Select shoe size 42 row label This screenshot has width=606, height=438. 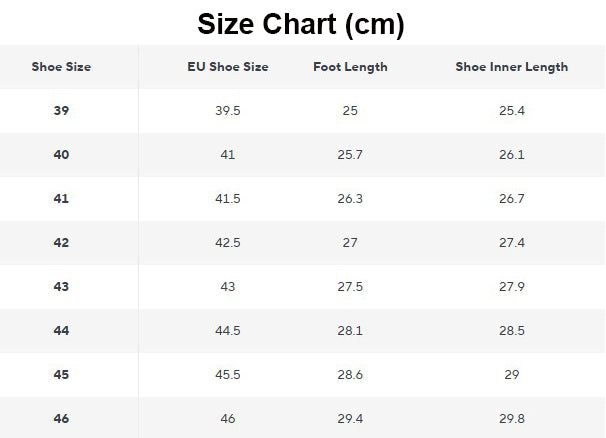pos(61,243)
